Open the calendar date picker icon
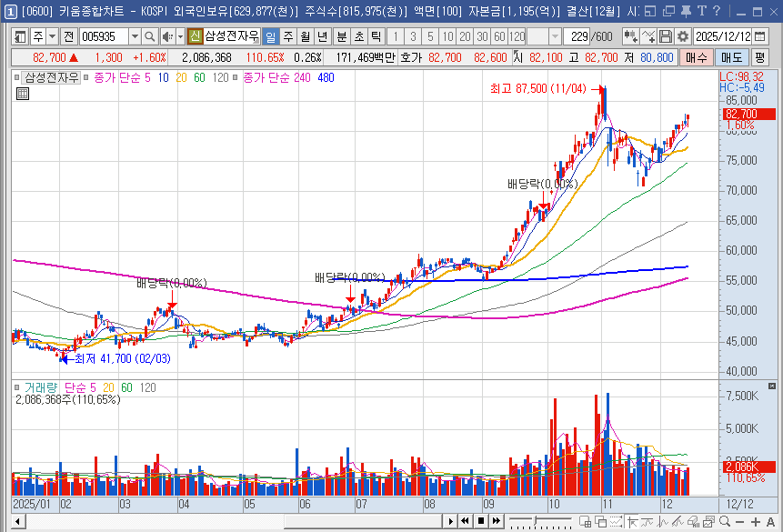The image size is (783, 532). [759, 36]
